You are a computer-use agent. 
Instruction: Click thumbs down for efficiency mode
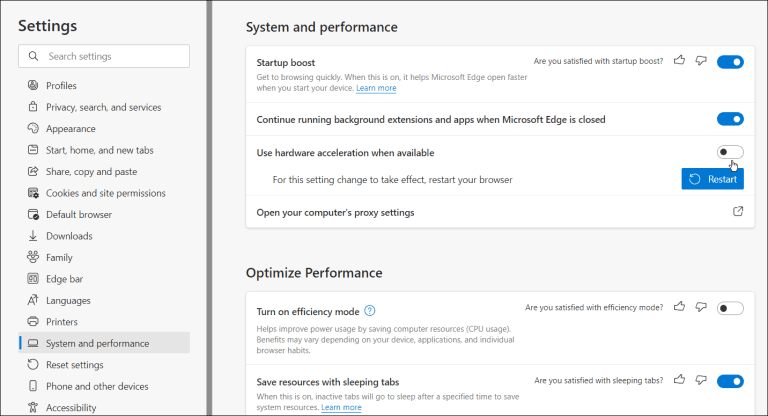point(701,307)
